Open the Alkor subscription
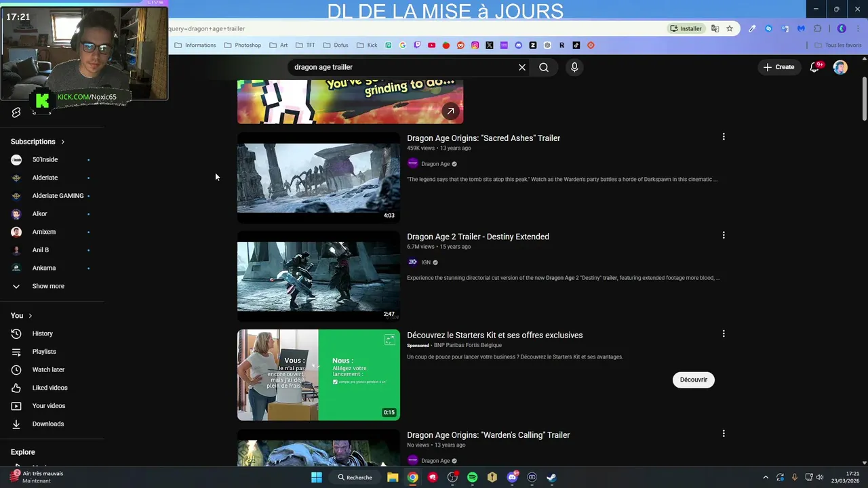Viewport: 868px width, 488px height. coord(39,213)
